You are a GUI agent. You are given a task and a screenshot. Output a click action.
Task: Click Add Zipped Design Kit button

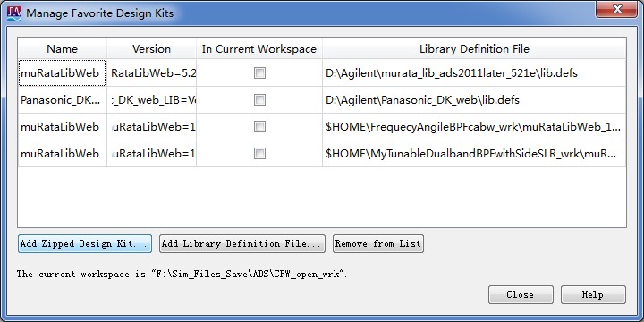click(x=85, y=243)
